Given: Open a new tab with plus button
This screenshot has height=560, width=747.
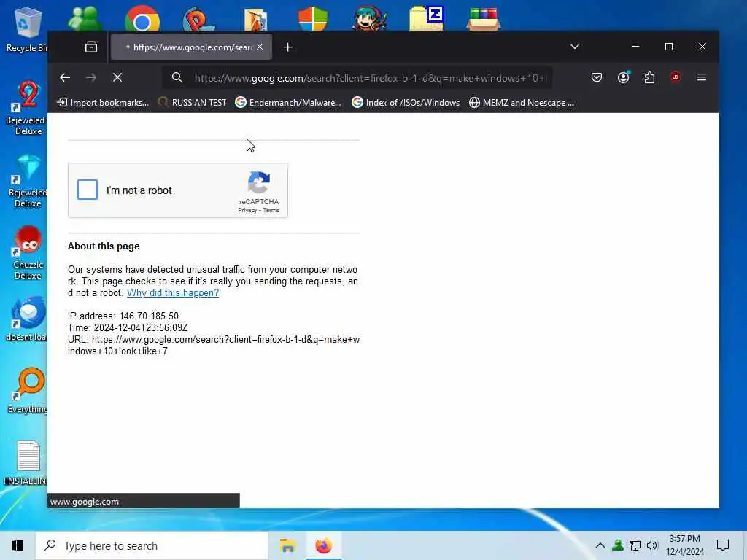Looking at the screenshot, I should point(287,47).
